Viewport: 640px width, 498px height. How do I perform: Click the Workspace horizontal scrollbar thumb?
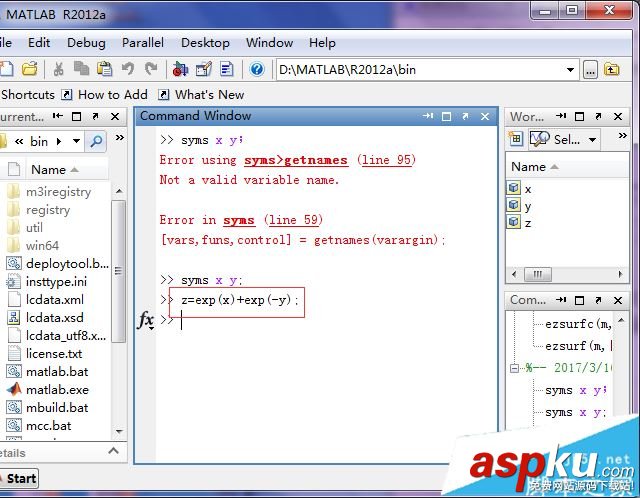(538, 274)
